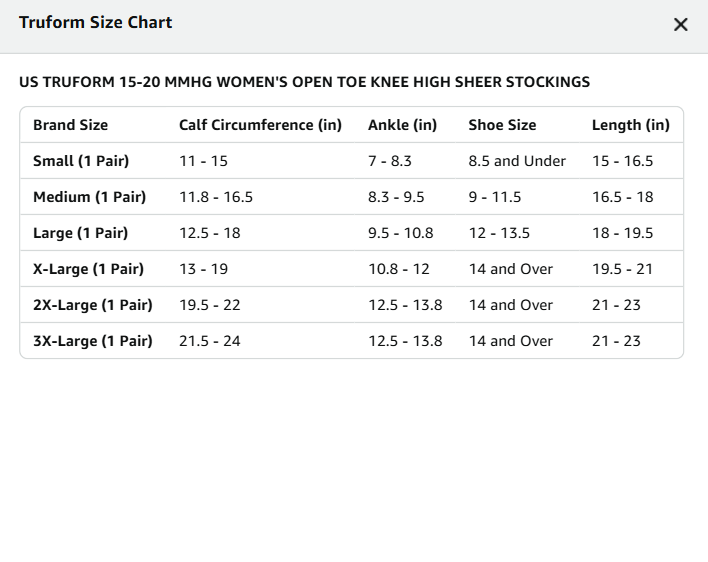Viewport: 708px width, 562px height.
Task: Select the 19.5 - 22 calf circumference cell
Action: [x=210, y=305]
